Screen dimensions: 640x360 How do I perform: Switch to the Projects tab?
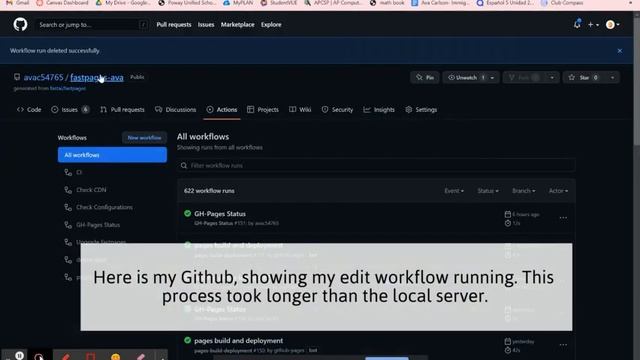click(263, 109)
